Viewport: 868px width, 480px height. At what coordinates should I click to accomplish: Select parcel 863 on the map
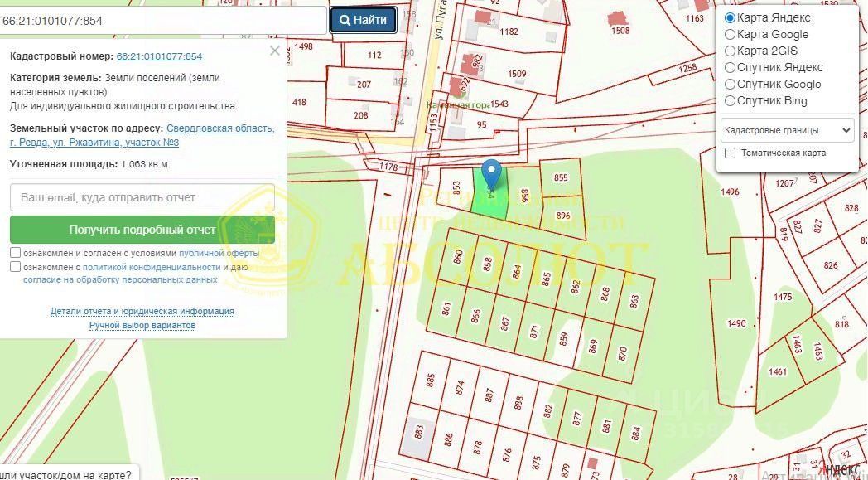point(634,302)
